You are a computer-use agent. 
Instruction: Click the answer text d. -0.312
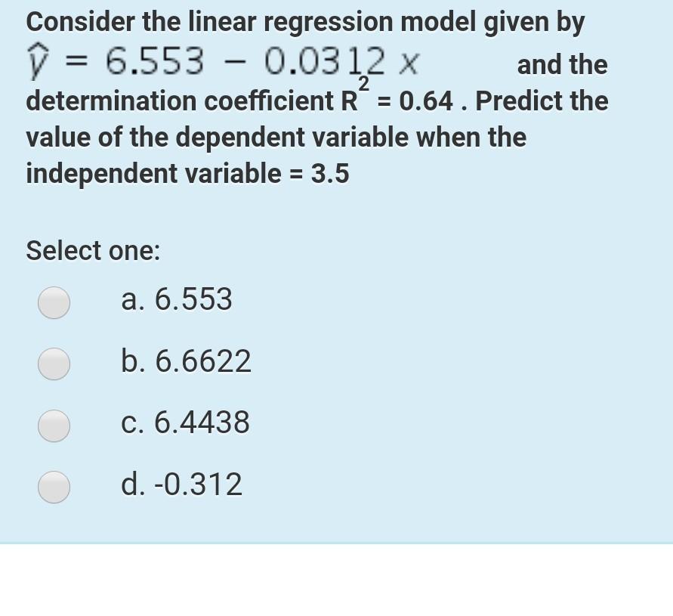tap(181, 484)
